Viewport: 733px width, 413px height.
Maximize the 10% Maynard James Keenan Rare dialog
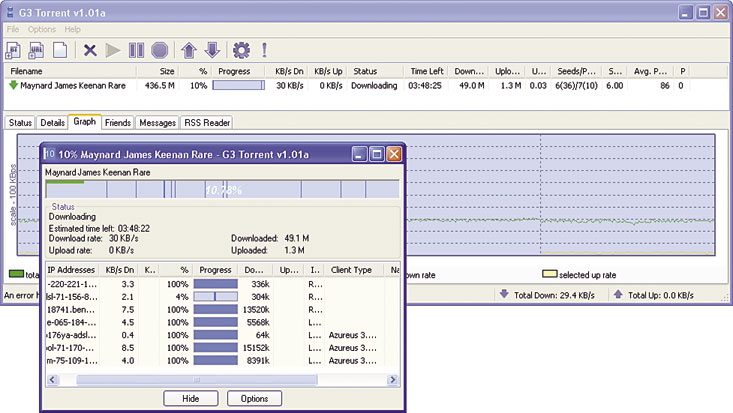tap(376, 154)
